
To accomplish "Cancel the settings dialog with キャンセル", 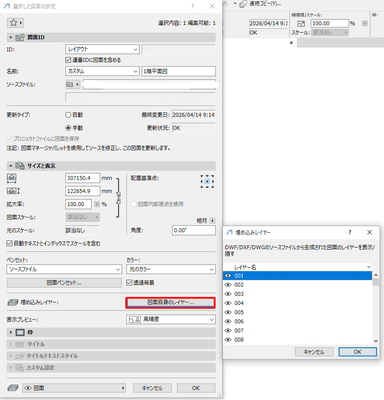I will coord(152,388).
